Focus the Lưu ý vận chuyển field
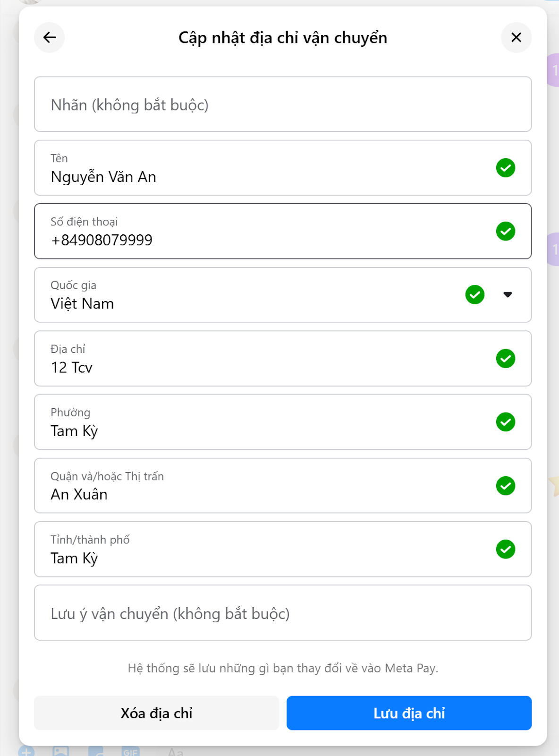This screenshot has height=756, width=559. 283,613
